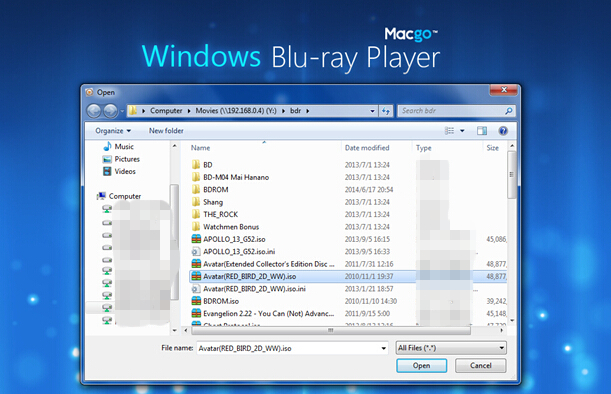Image resolution: width=611 pixels, height=394 pixels.
Task: Select Music in the navigation pane
Action: pyautogui.click(x=124, y=147)
